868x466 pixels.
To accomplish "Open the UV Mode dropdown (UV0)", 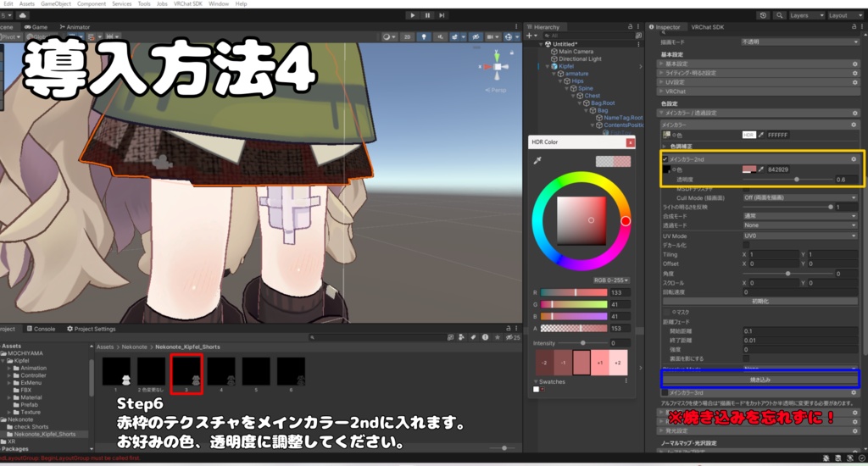I will click(x=800, y=236).
